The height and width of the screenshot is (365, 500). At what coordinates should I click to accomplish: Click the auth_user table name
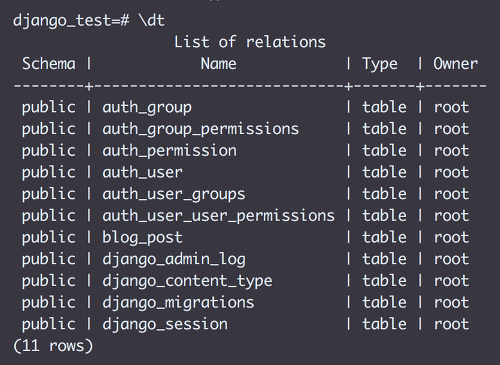143,173
